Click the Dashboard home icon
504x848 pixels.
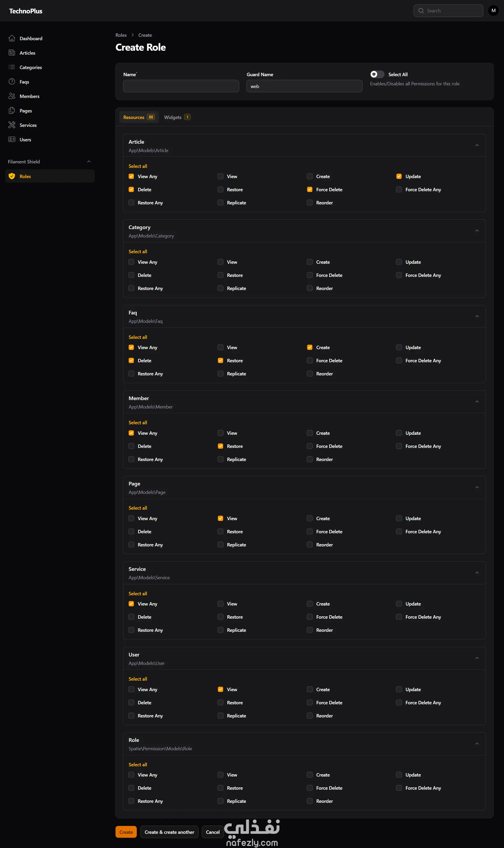[12, 38]
